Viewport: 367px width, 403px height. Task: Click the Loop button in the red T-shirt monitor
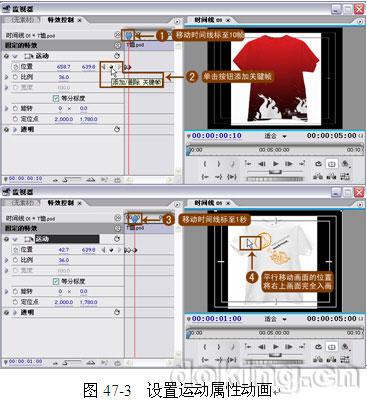click(318, 164)
